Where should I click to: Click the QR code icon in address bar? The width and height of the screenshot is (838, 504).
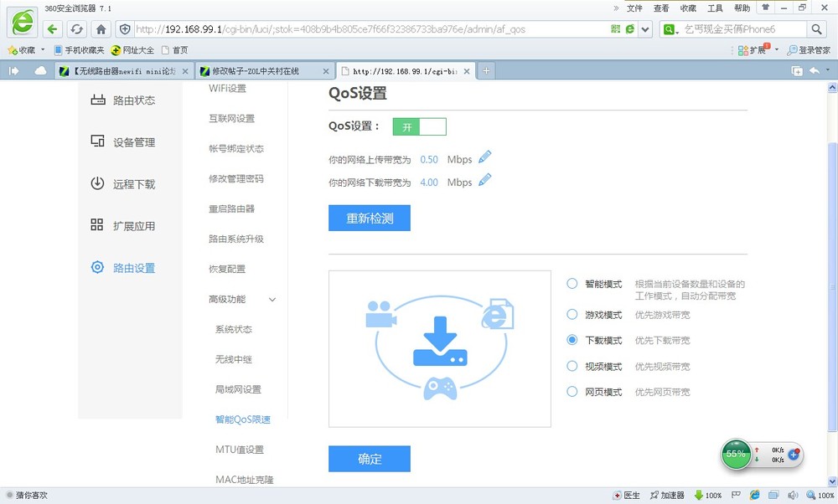pos(616,28)
